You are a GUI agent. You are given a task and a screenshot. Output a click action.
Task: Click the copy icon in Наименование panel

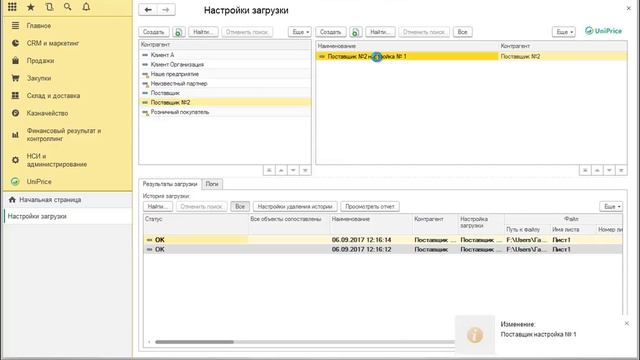(356, 32)
